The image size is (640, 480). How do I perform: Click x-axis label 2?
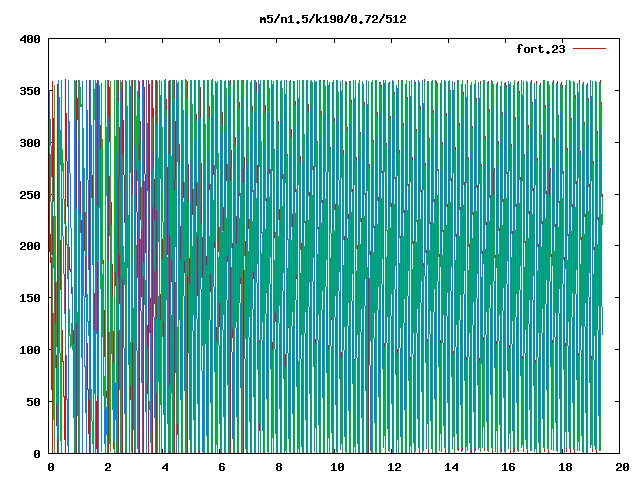108,467
